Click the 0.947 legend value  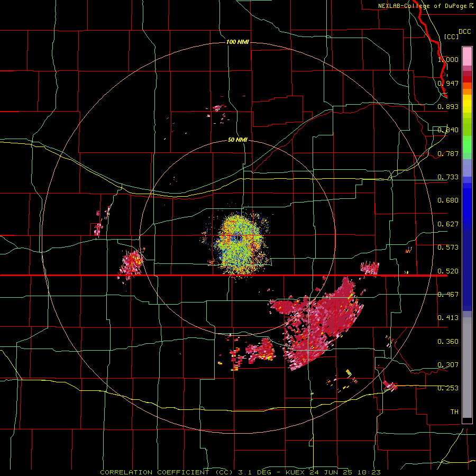tap(448, 83)
